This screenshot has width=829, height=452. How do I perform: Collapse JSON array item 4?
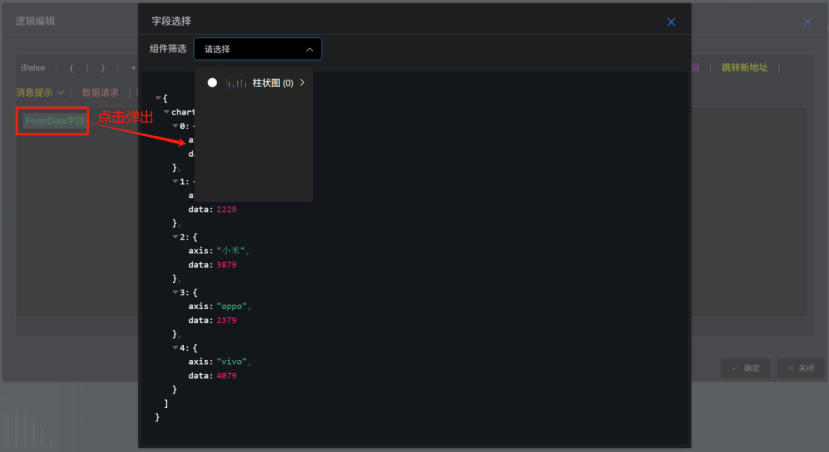174,347
